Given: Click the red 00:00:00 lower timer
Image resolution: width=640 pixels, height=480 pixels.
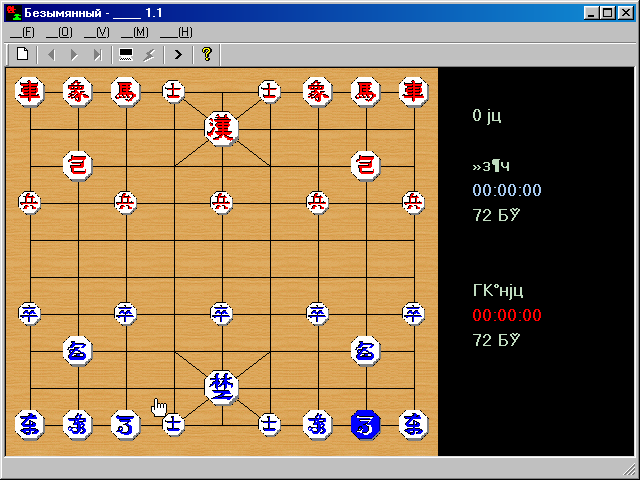Looking at the screenshot, I should click(x=507, y=315).
